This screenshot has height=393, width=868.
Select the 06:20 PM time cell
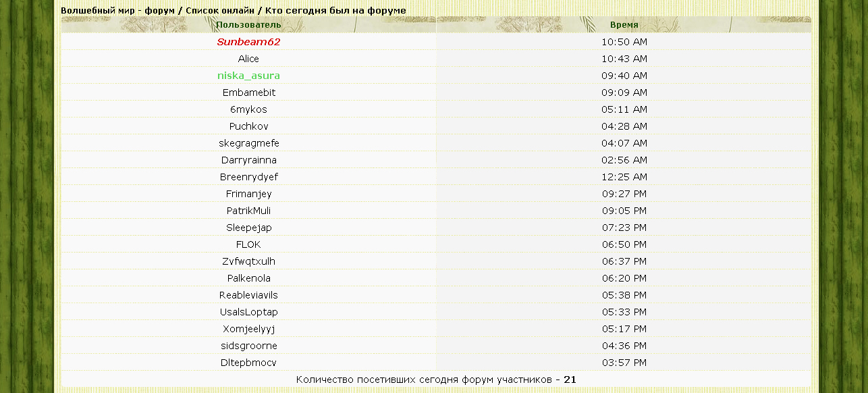[x=624, y=278]
